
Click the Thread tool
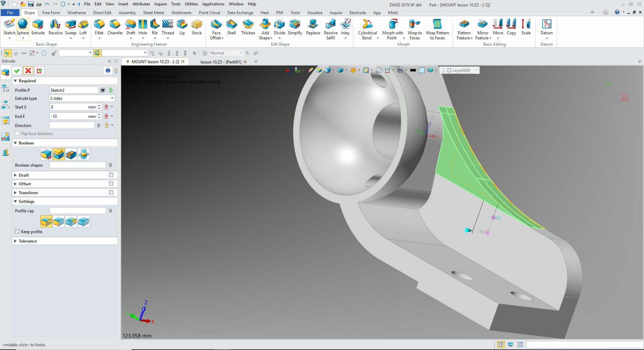(x=168, y=27)
